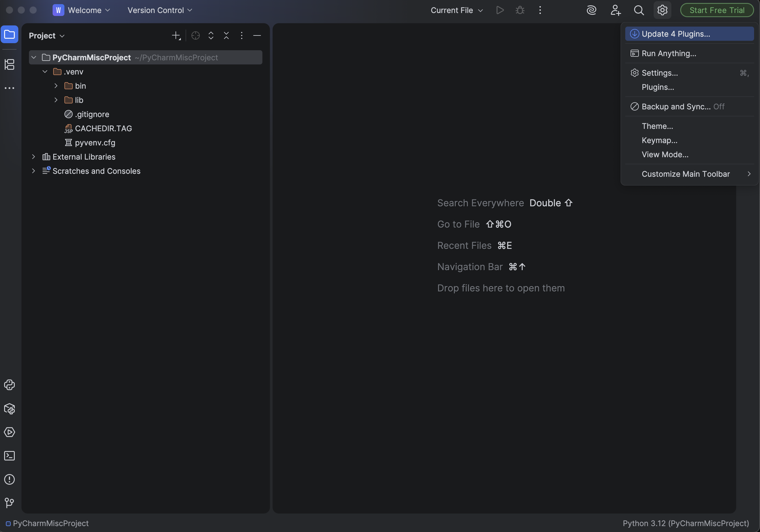Viewport: 760px width, 532px height.
Task: Click the Python 3.12 interpreter in status bar
Action: (x=685, y=523)
